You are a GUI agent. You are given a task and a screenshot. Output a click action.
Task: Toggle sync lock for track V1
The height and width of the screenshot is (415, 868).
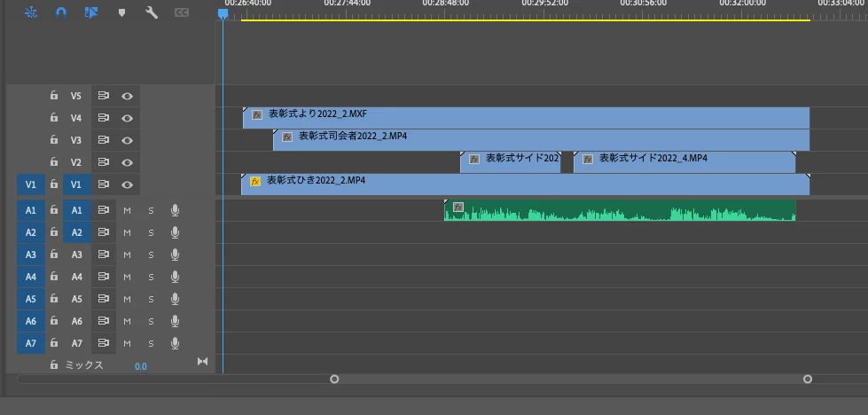tap(104, 184)
